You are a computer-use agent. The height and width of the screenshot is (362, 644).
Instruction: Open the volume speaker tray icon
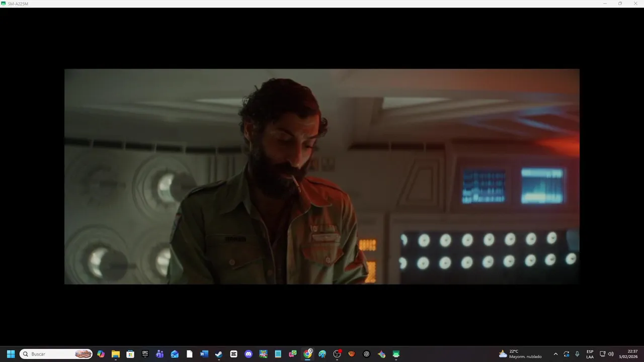tap(611, 354)
